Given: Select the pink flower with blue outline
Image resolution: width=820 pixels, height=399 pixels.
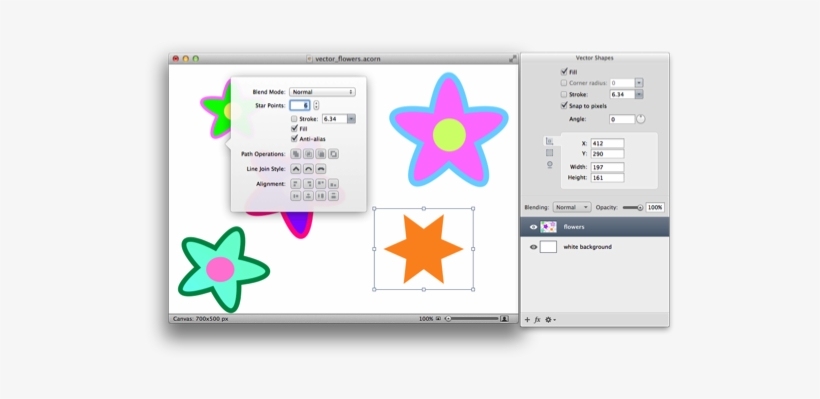Looking at the screenshot, I should click(449, 131).
